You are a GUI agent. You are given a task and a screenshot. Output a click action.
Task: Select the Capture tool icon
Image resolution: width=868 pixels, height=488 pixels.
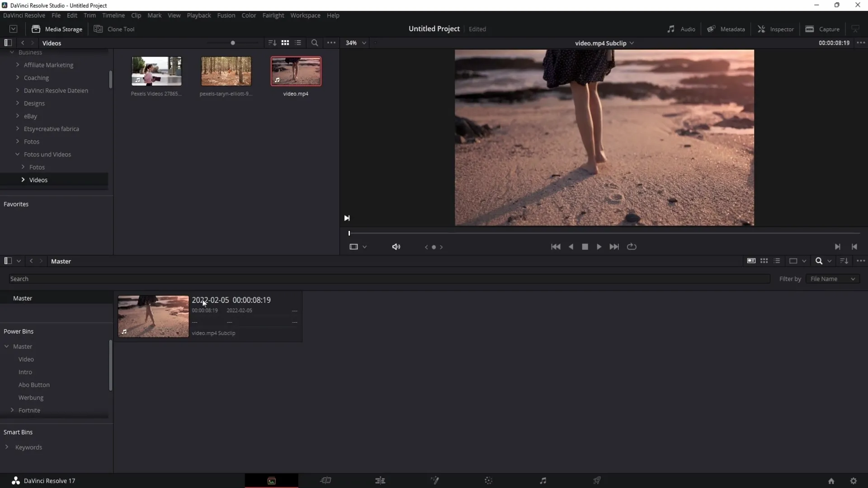pos(810,28)
